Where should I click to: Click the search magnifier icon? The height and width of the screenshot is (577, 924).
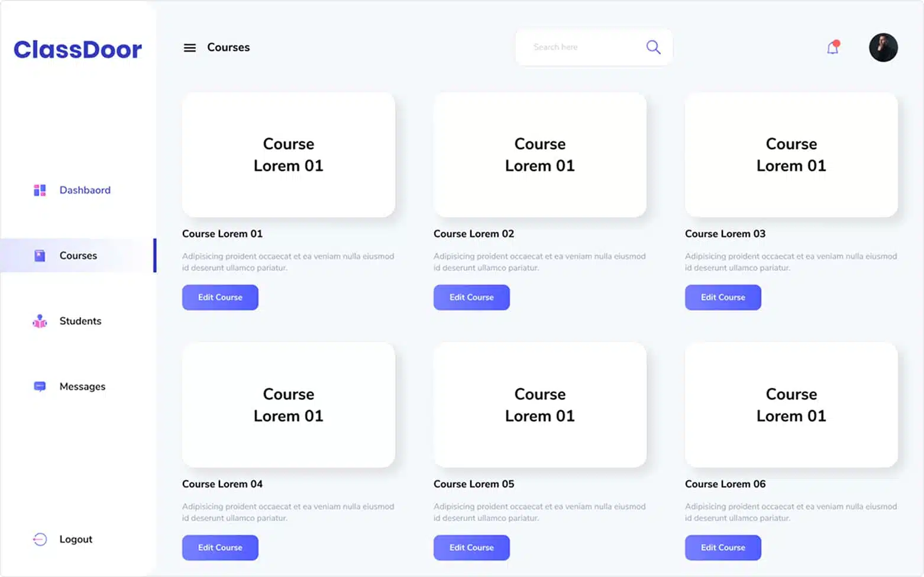pyautogui.click(x=653, y=47)
